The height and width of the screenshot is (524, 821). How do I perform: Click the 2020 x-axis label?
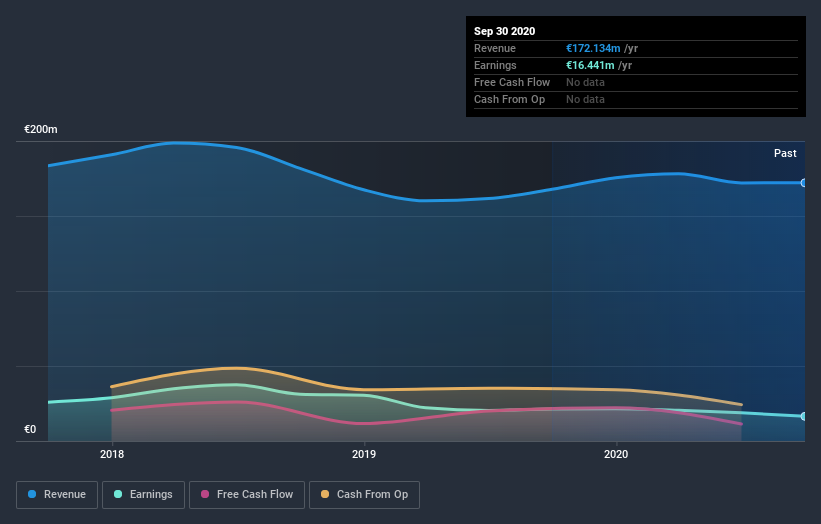click(x=616, y=454)
